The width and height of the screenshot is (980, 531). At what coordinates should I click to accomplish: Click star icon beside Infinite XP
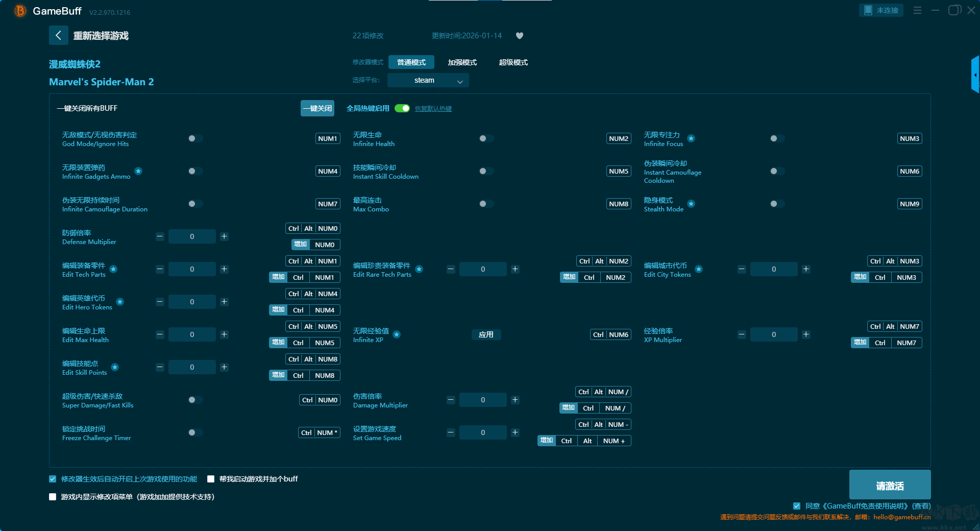coord(397,334)
